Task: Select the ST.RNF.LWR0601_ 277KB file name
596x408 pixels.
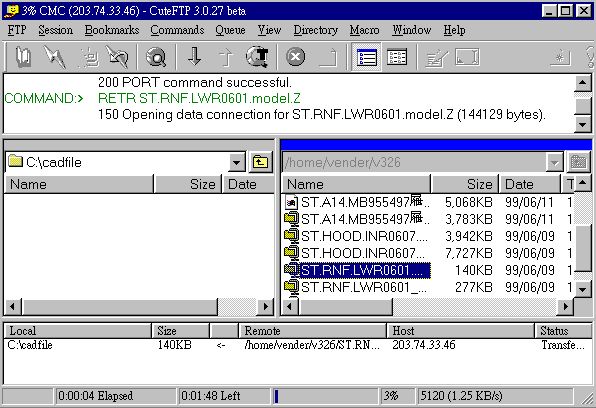Action: tap(364, 287)
